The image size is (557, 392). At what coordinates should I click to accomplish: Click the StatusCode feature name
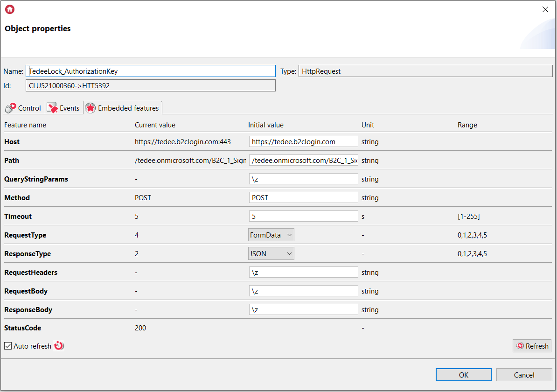(22, 328)
